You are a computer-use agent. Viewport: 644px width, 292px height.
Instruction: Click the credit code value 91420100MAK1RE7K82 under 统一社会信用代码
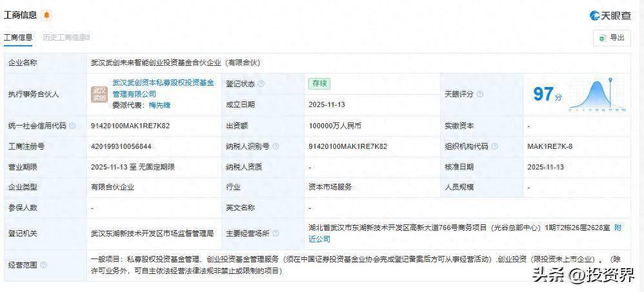[130, 126]
